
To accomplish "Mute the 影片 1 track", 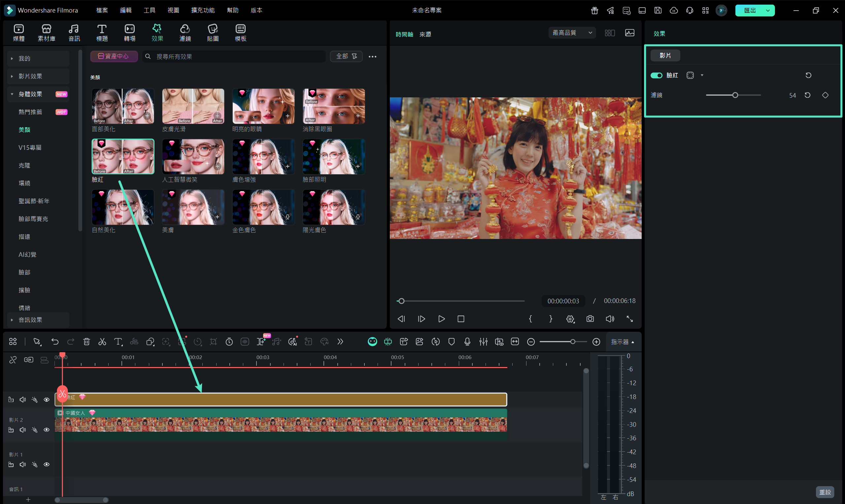I will pyautogui.click(x=23, y=465).
